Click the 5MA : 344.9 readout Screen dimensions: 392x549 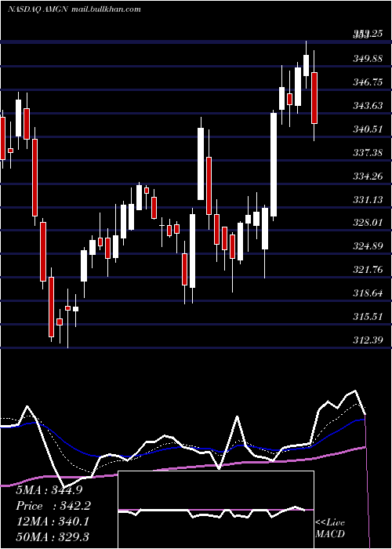click(50, 490)
